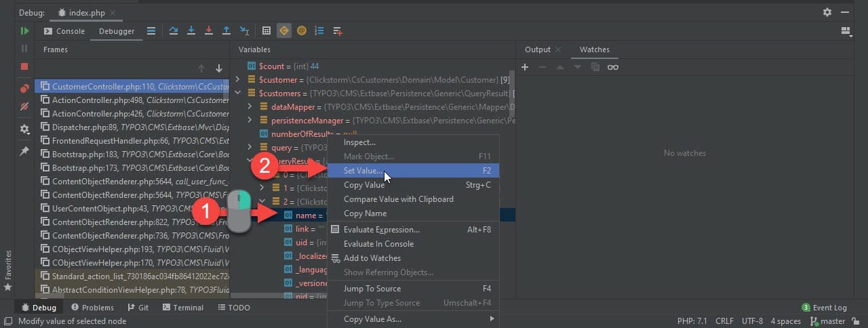Screen dimensions: 868x328
Task: Open the Restore Layout icon dropdown
Action: 846,31
